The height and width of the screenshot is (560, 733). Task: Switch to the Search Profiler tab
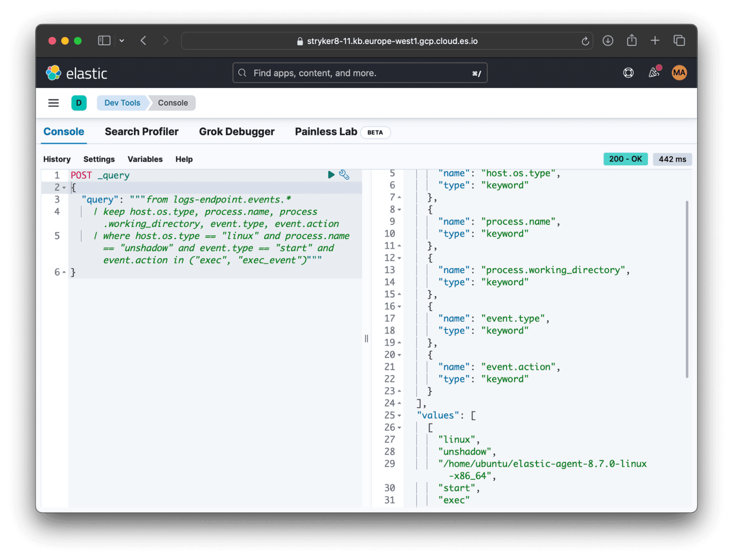click(142, 132)
